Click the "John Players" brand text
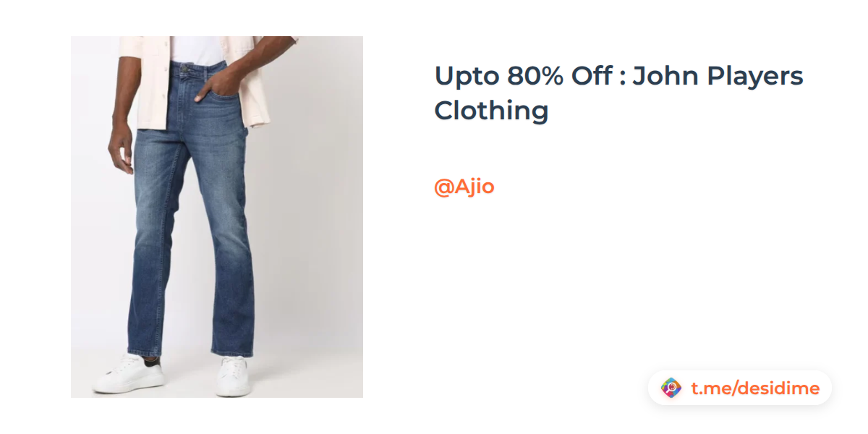This screenshot has width=868, height=434. (x=718, y=76)
